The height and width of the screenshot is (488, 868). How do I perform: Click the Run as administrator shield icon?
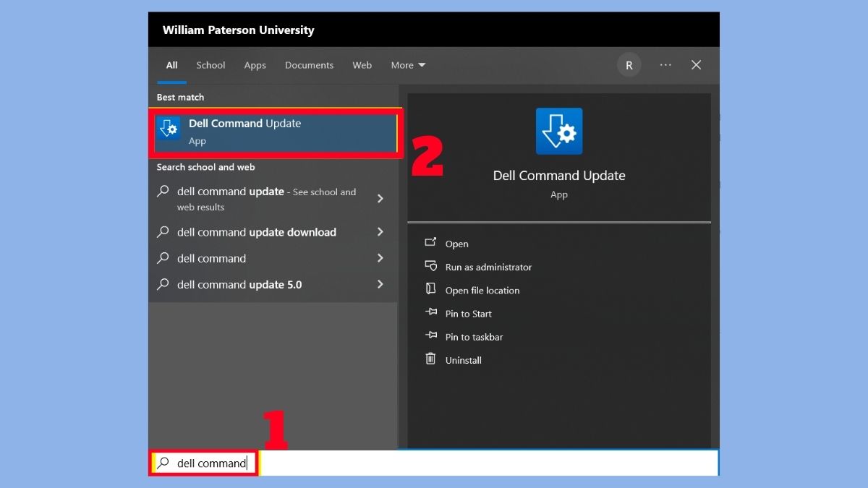pyautogui.click(x=430, y=266)
